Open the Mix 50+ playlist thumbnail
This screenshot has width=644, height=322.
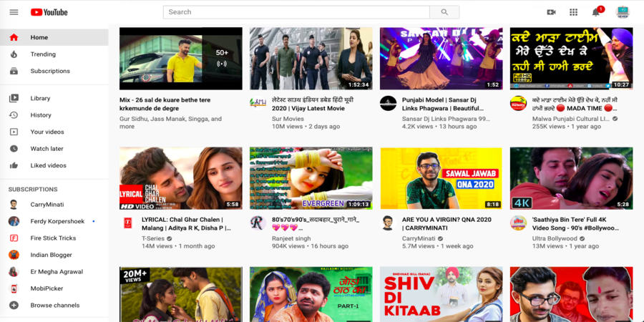(181, 59)
